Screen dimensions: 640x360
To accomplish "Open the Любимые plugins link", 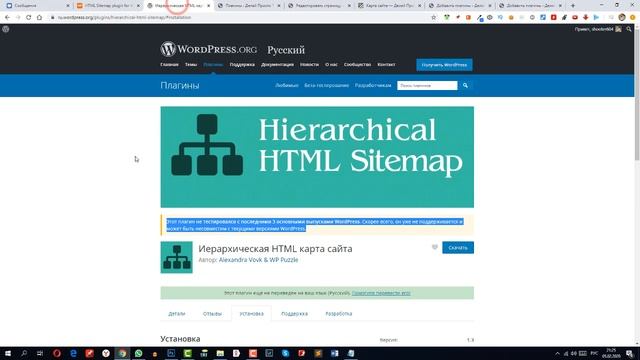I will click(x=287, y=85).
